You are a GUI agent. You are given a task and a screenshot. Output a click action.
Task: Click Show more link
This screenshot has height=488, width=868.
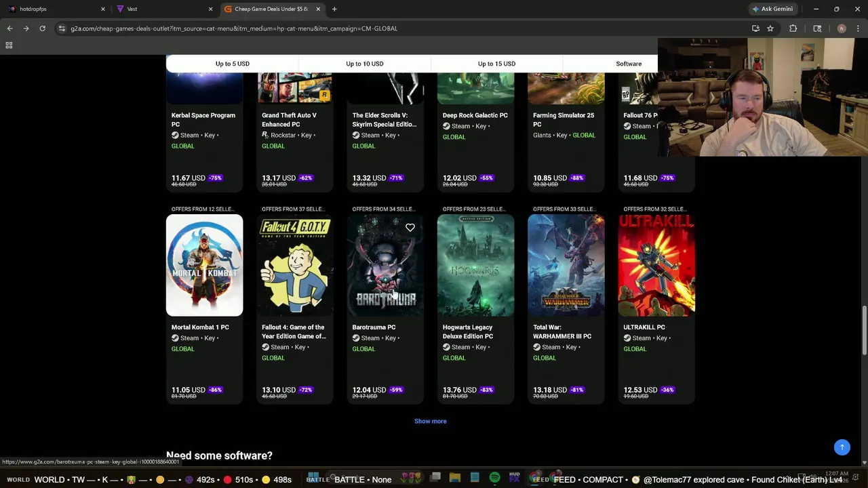[431, 421]
